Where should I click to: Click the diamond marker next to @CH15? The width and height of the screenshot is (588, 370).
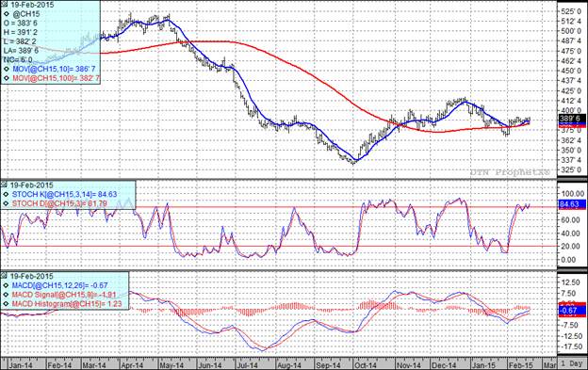7,14
